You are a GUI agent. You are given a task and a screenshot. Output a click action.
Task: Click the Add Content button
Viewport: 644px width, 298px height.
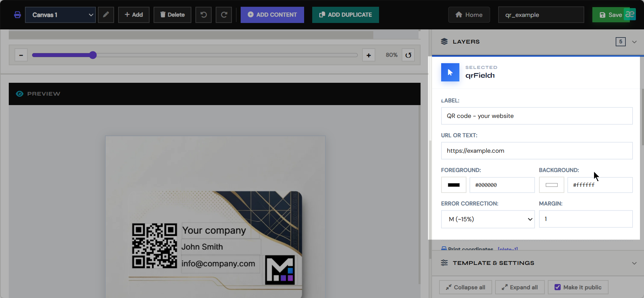tap(272, 15)
